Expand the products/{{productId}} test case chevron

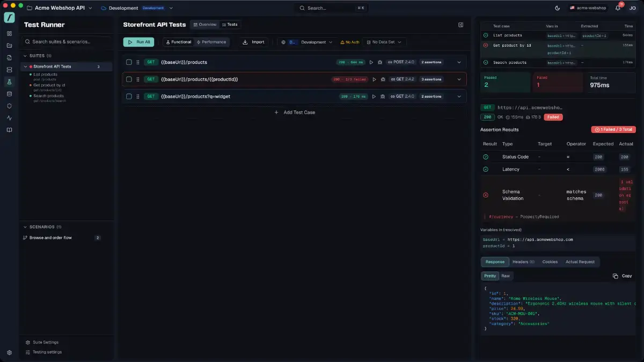click(459, 79)
